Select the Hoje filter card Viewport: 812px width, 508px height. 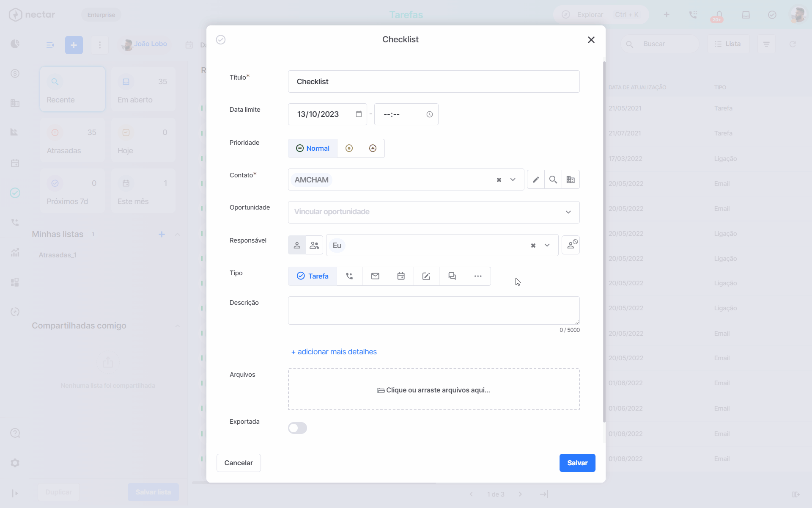(143, 140)
